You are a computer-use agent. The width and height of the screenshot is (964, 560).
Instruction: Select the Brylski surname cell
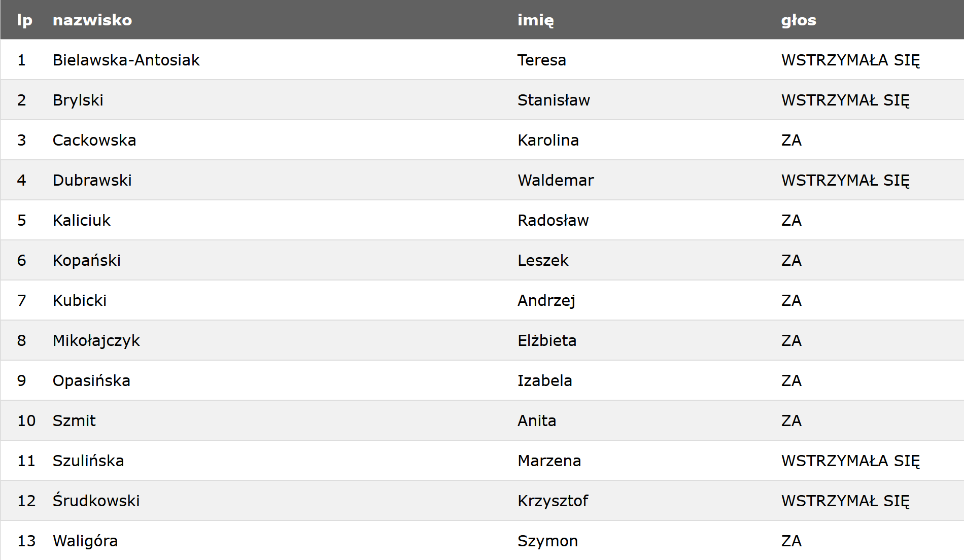[78, 100]
